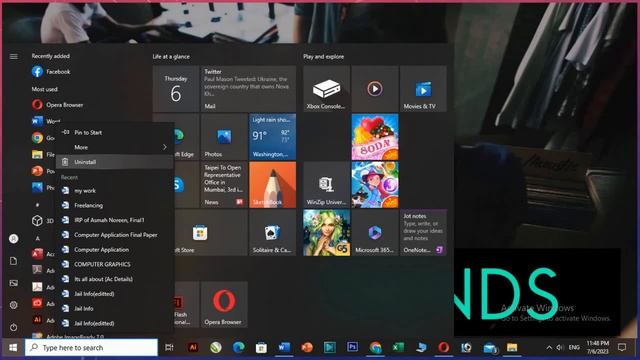Viewport: 640px width, 360px height.
Task: Click the ENG language indicator
Action: click(574, 347)
